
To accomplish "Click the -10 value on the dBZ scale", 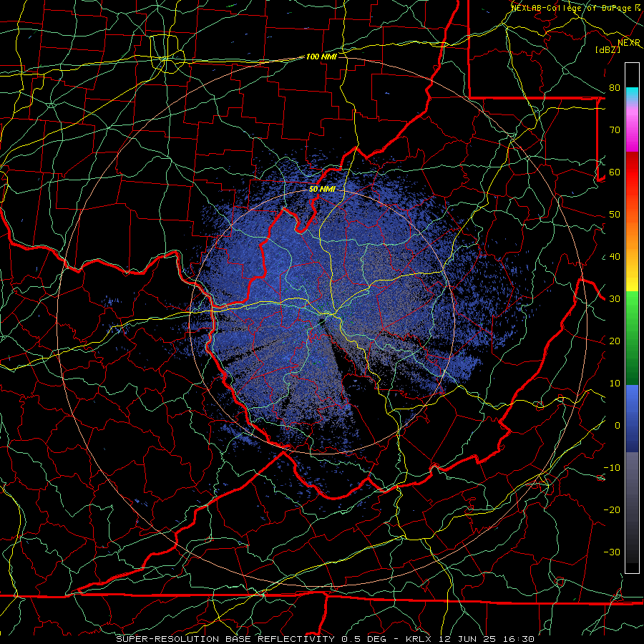I will (612, 468).
